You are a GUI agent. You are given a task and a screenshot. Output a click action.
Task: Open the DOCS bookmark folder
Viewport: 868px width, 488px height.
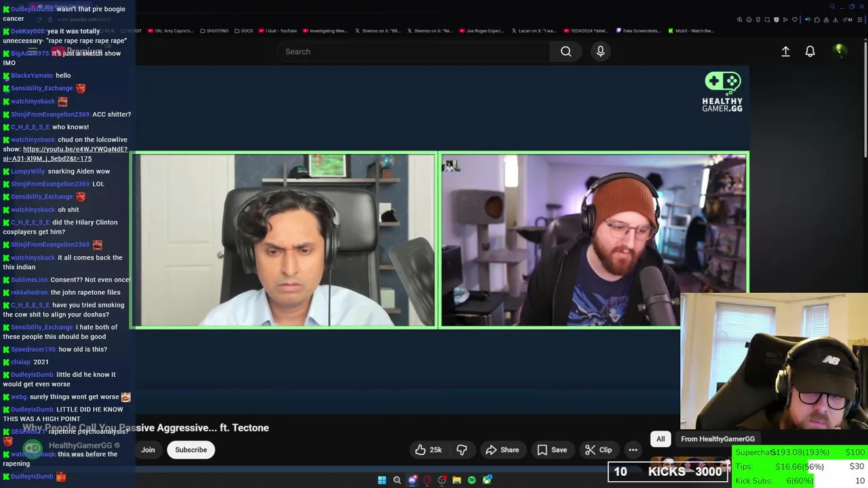(x=243, y=30)
